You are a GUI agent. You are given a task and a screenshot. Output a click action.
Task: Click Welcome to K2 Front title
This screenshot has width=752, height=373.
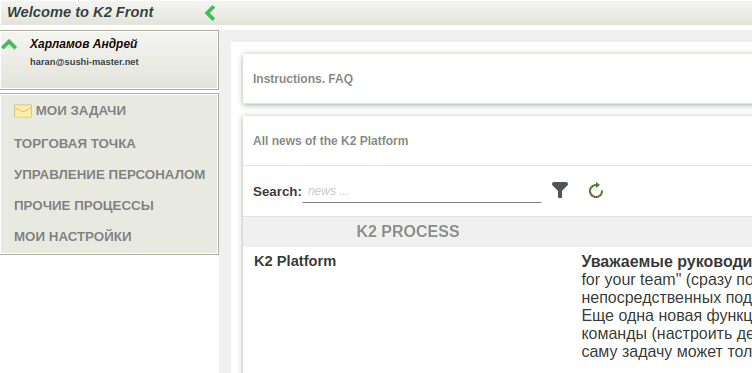81,12
